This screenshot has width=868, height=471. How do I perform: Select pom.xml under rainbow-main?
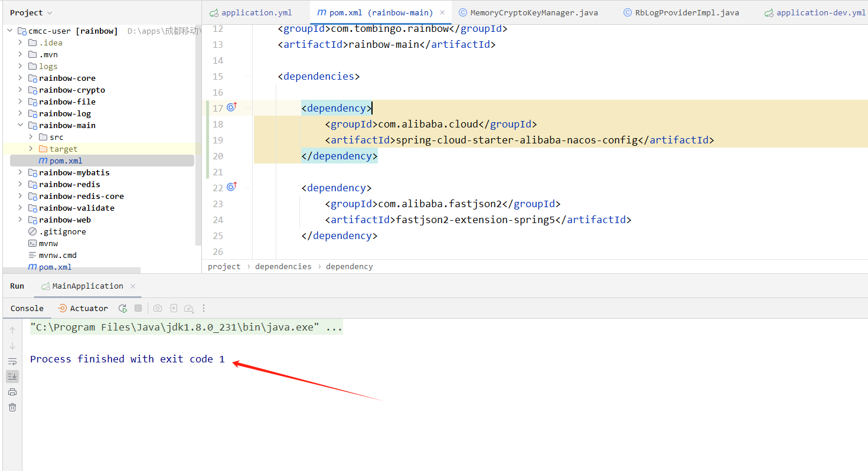[x=102, y=161]
